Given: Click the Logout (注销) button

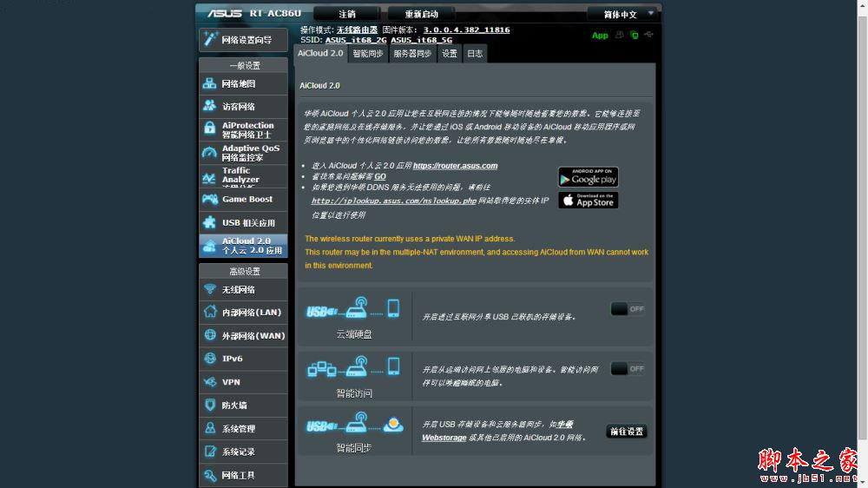Looking at the screenshot, I should click(x=347, y=14).
